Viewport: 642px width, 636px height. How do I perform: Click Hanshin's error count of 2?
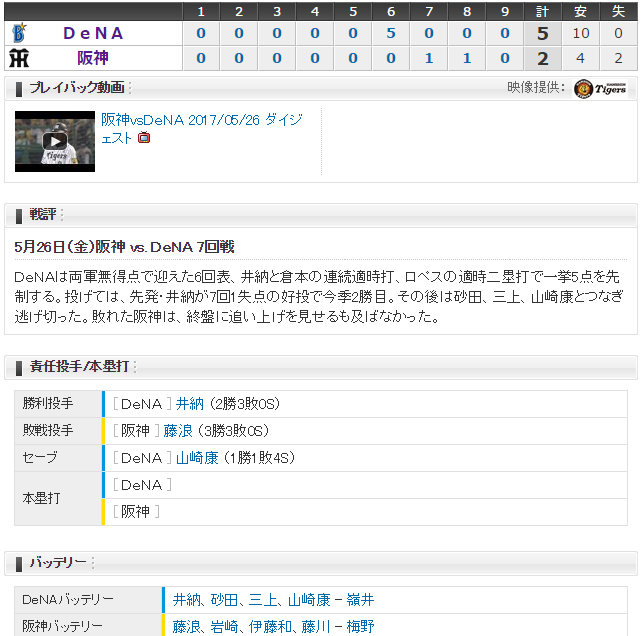[618, 58]
